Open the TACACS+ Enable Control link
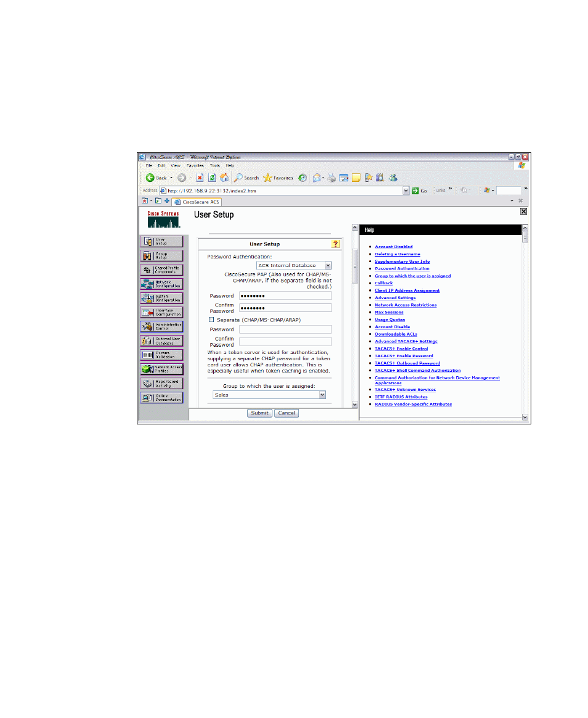Screen dimensions: 588x718 pos(401,349)
